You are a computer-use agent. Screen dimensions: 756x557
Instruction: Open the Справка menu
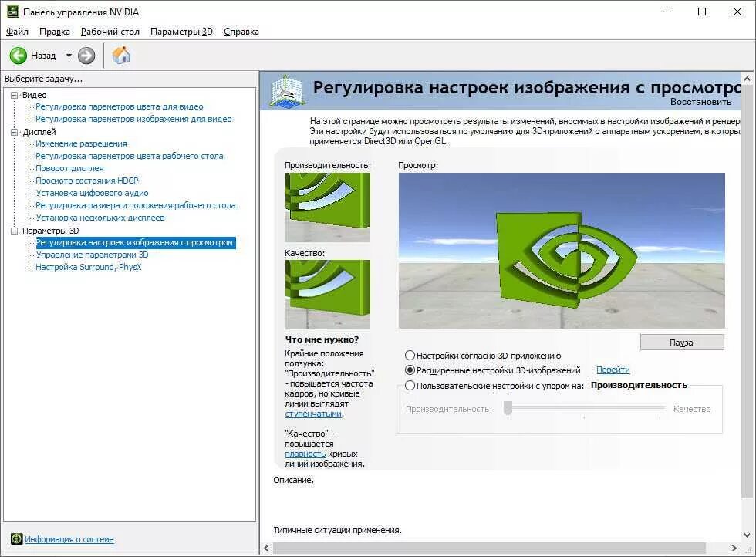(241, 32)
